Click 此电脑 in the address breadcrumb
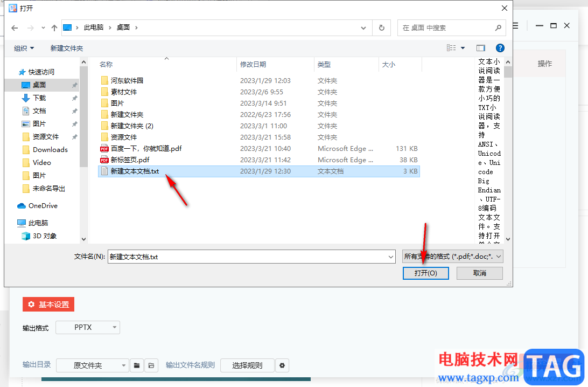The height and width of the screenshot is (387, 588). (x=93, y=27)
